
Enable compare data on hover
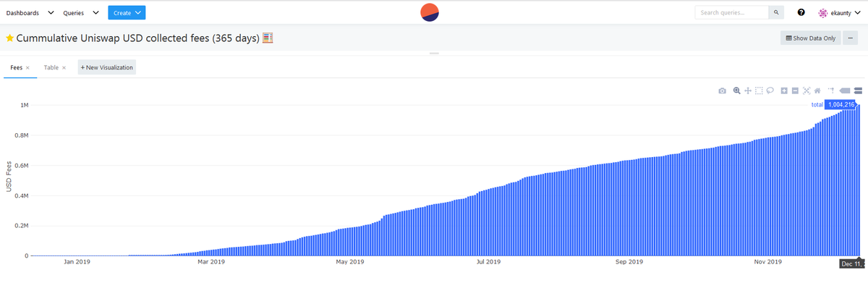coord(858,90)
